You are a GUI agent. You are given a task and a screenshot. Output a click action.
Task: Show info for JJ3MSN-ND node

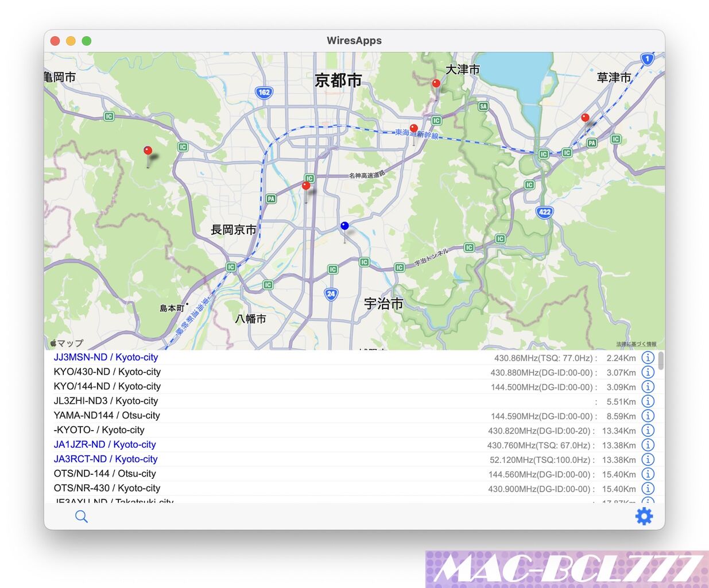[x=648, y=358]
